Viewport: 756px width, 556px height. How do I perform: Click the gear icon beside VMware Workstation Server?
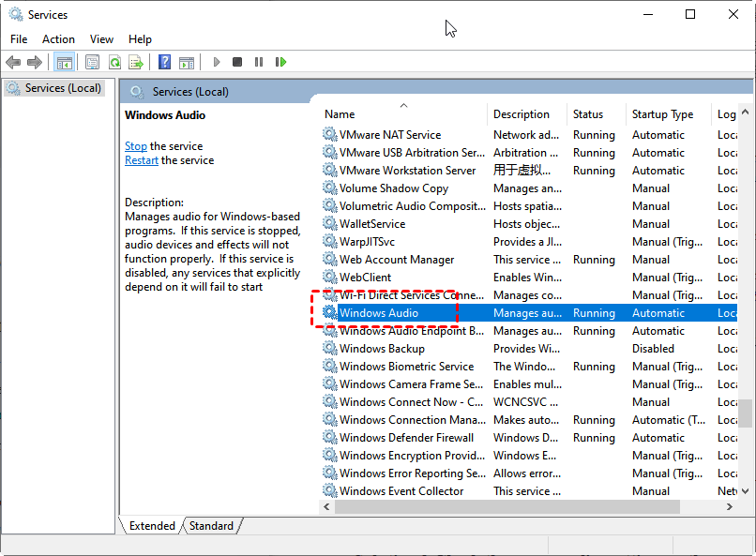330,170
